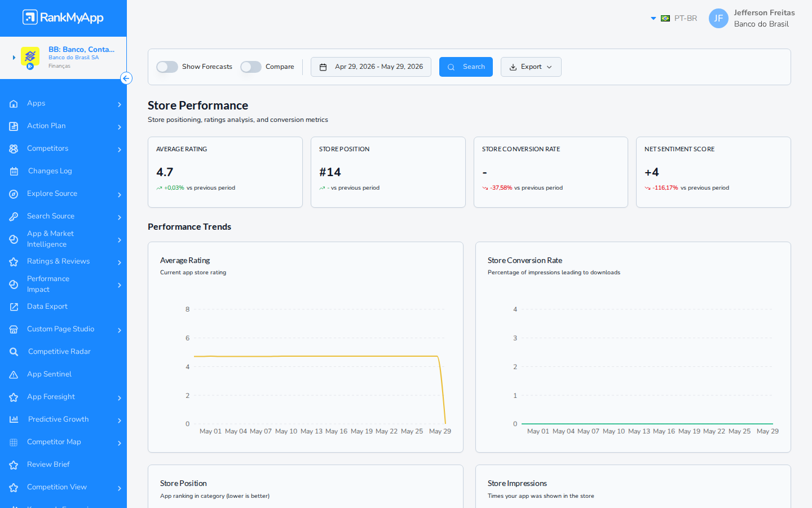Click the Custom Page Studio store icon
The image size is (812, 508).
click(x=14, y=330)
